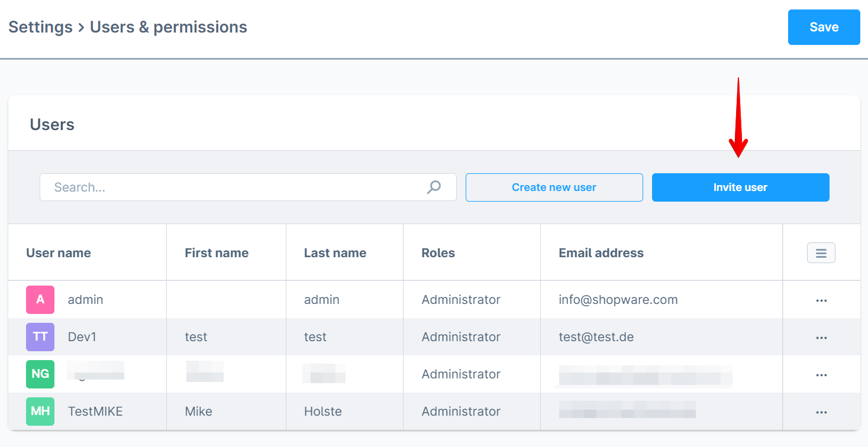
Task: Click Administrator role in NG row
Action: click(x=461, y=374)
